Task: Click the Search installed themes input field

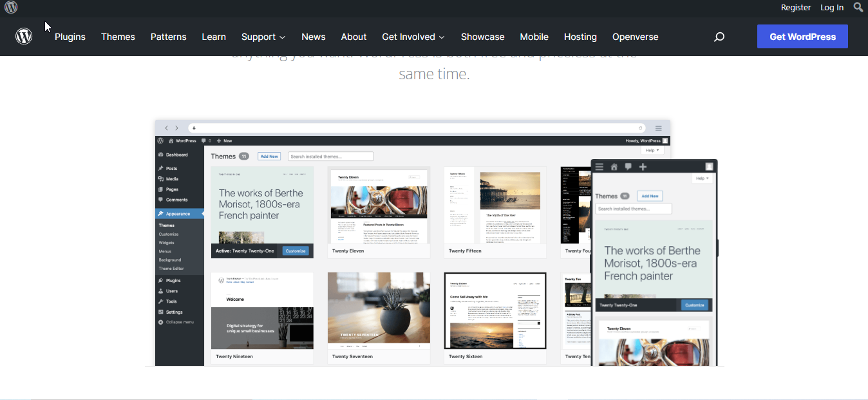Action: click(330, 156)
